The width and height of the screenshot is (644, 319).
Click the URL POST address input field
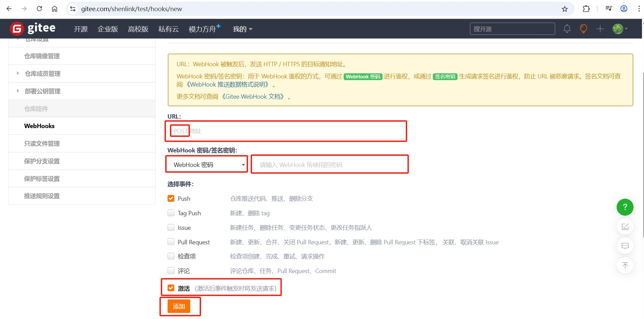coord(286,131)
